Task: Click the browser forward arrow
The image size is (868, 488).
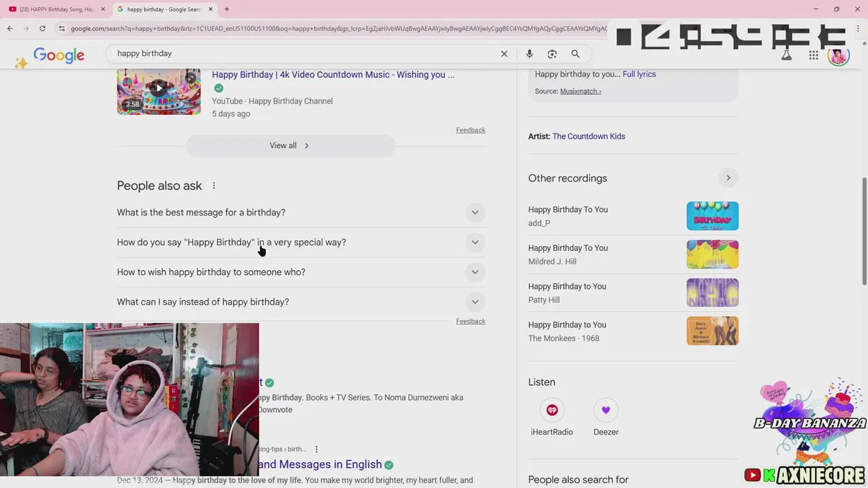Action: tap(26, 28)
